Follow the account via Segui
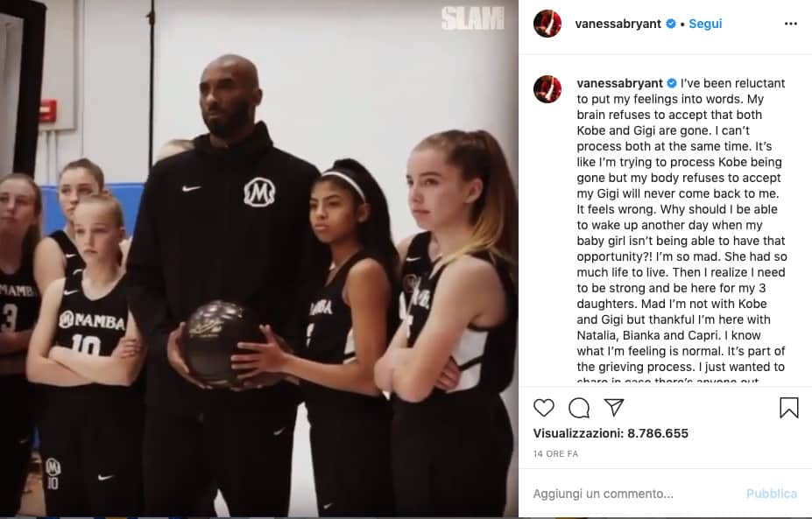This screenshot has width=812, height=519. (705, 24)
